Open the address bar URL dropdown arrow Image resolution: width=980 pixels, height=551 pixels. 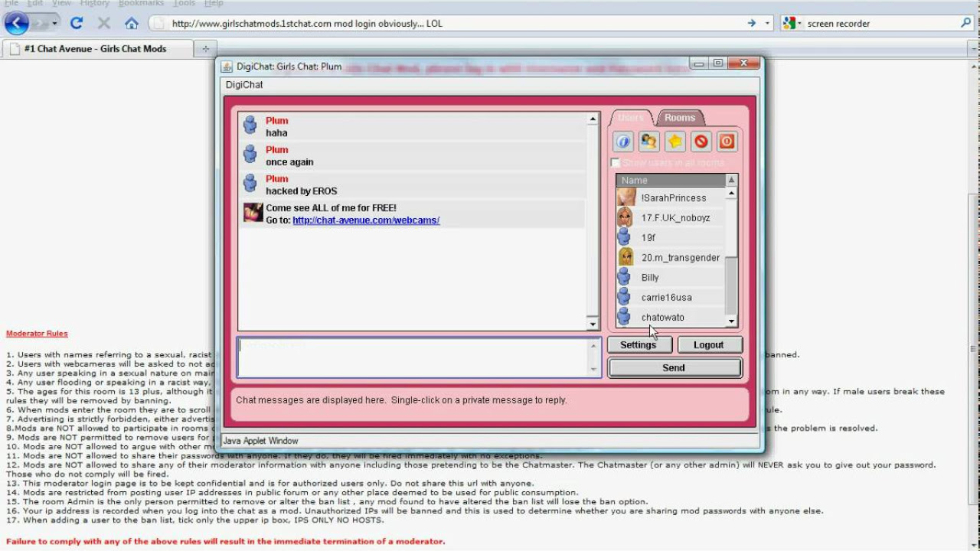(x=768, y=24)
